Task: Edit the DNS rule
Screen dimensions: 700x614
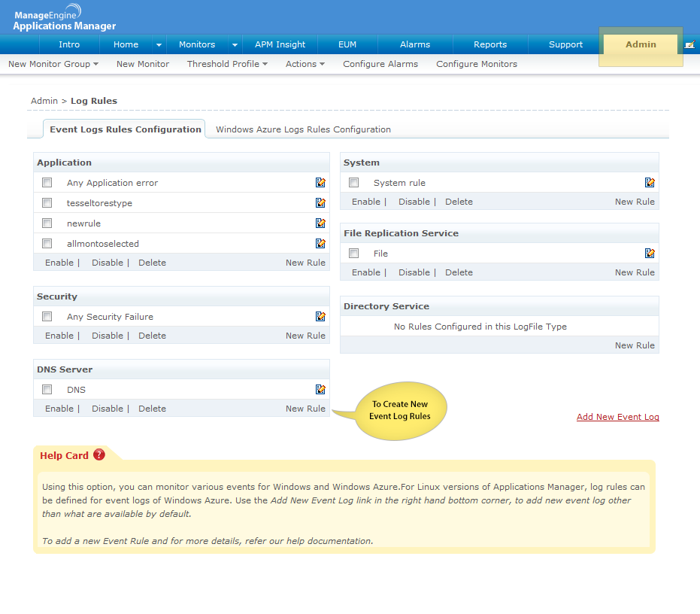Action: 320,389
